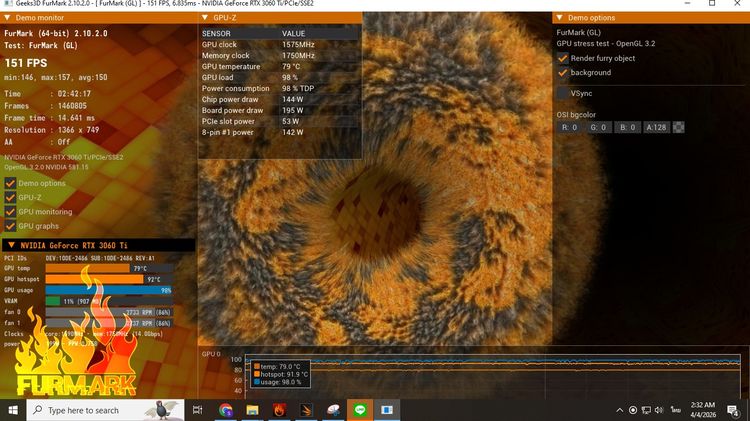Uncheck the background option
The image size is (750, 421).
pyautogui.click(x=563, y=73)
